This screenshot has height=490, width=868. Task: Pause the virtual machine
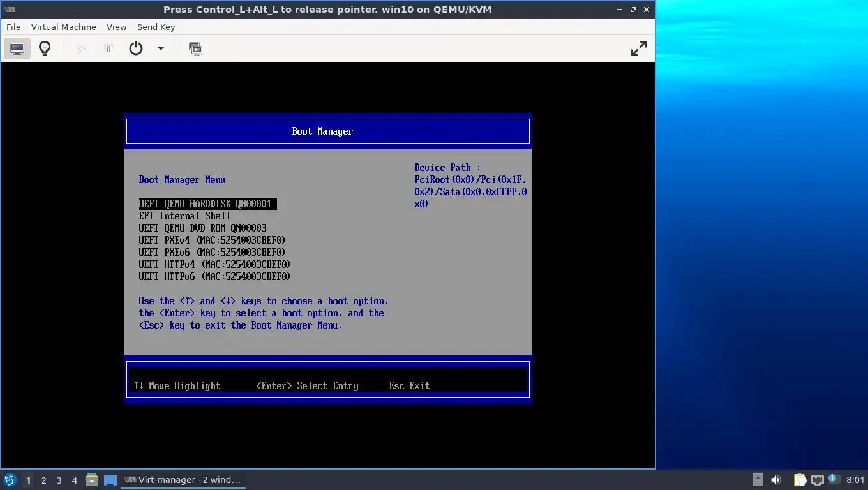[x=108, y=48]
